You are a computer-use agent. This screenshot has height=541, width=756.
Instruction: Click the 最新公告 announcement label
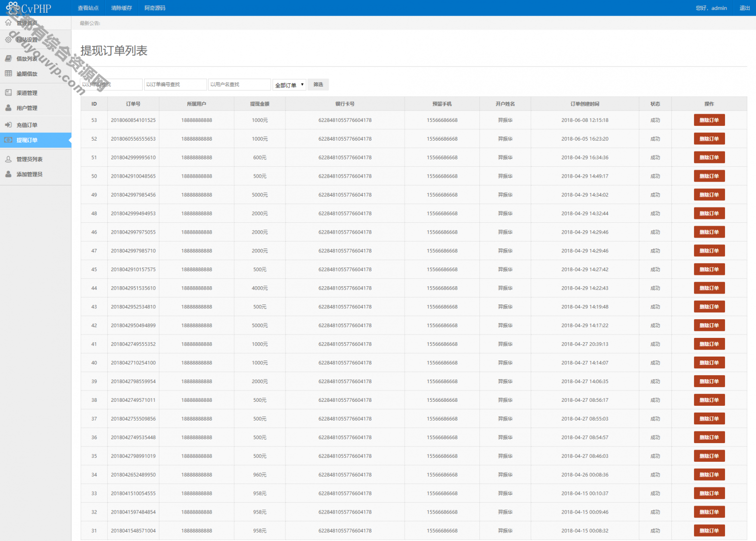[90, 23]
